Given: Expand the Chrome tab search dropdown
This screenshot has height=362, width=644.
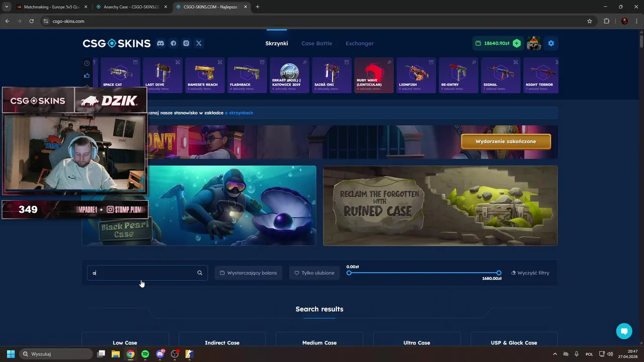Looking at the screenshot, I should (7, 7).
